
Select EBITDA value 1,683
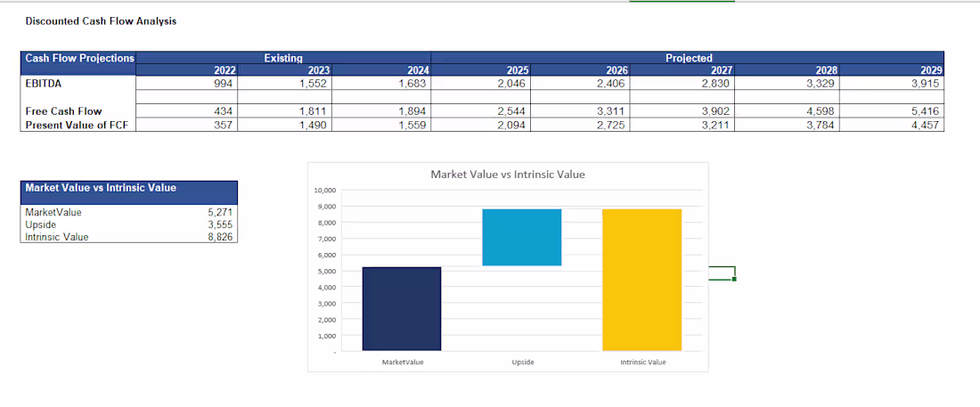pos(380,83)
